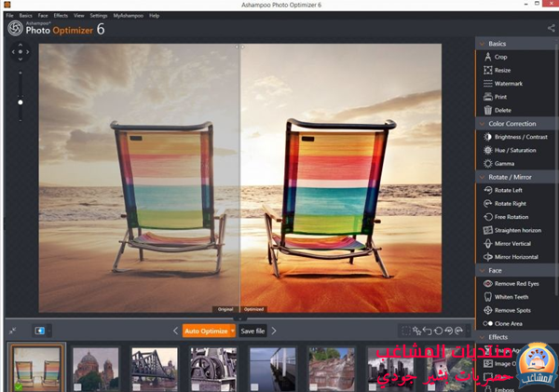Viewport: 559px width, 392px height.
Task: Open the Watermark tool
Action: [x=488, y=84]
